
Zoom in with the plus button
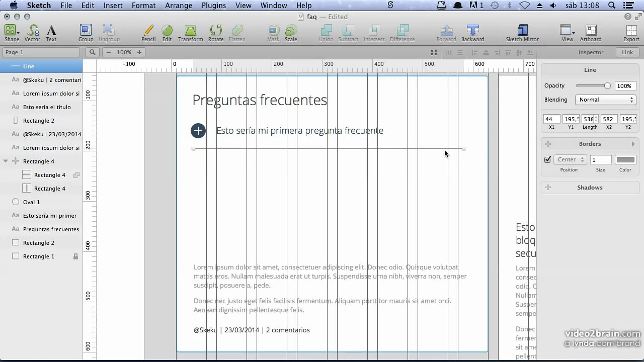(x=139, y=52)
